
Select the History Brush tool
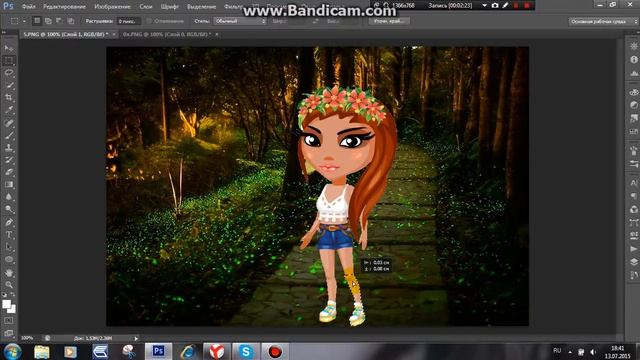[x=9, y=160]
